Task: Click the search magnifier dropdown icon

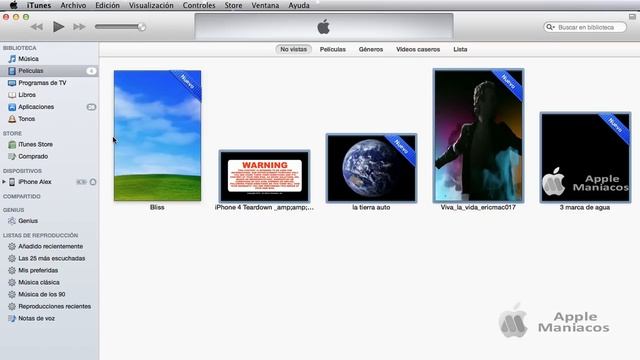Action: pyautogui.click(x=550, y=27)
